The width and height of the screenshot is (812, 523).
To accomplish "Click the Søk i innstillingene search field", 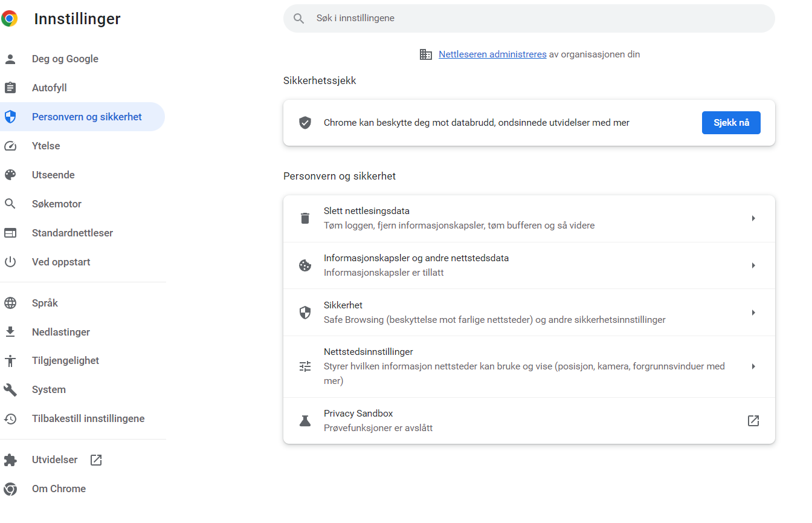I will (x=532, y=19).
